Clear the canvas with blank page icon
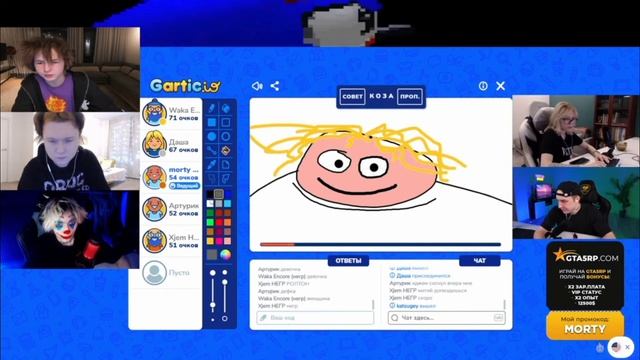 click(x=225, y=164)
